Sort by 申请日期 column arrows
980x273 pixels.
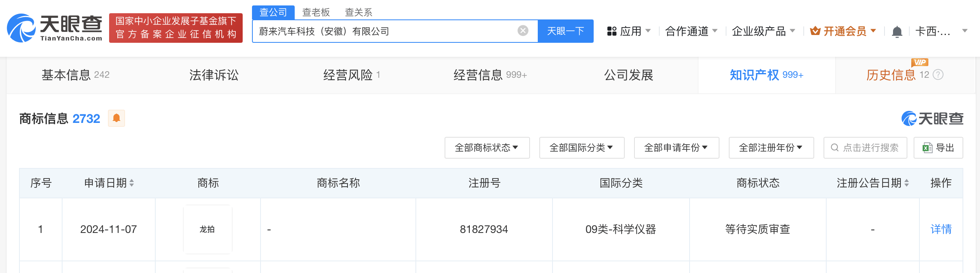[132, 183]
